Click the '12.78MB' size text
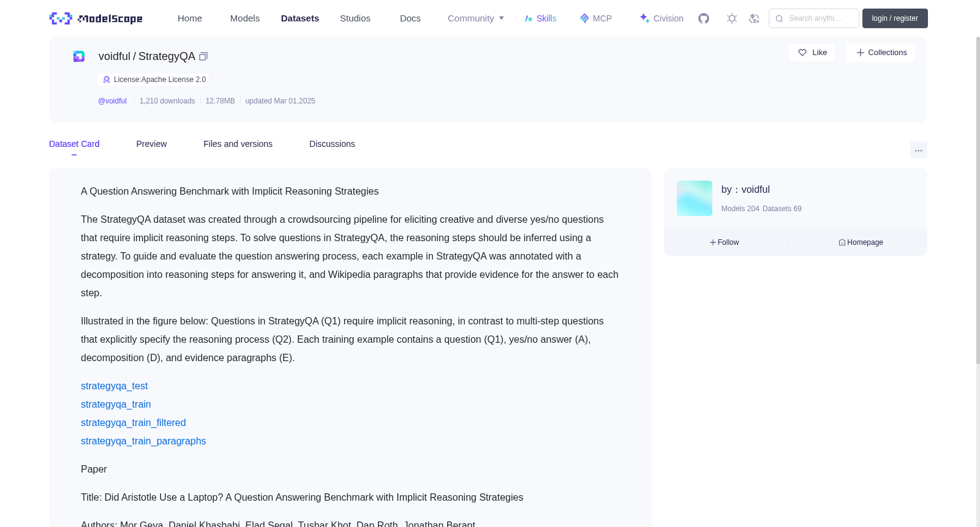 point(221,101)
